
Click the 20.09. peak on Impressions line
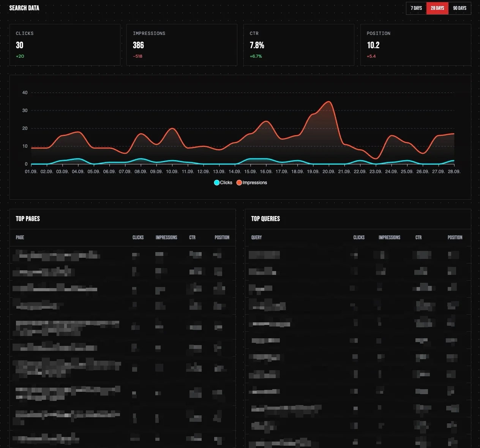(329, 102)
